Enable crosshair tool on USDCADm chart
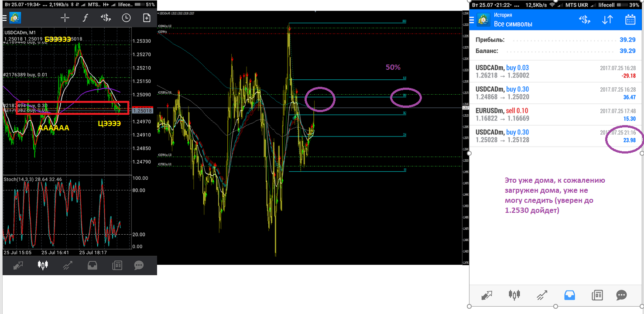 (65, 18)
